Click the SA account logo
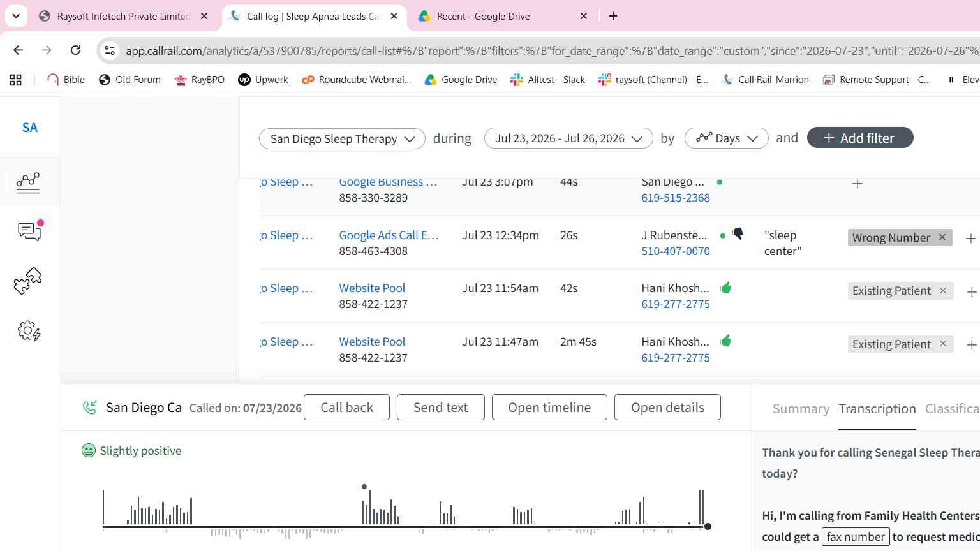This screenshot has width=980, height=551. [30, 128]
